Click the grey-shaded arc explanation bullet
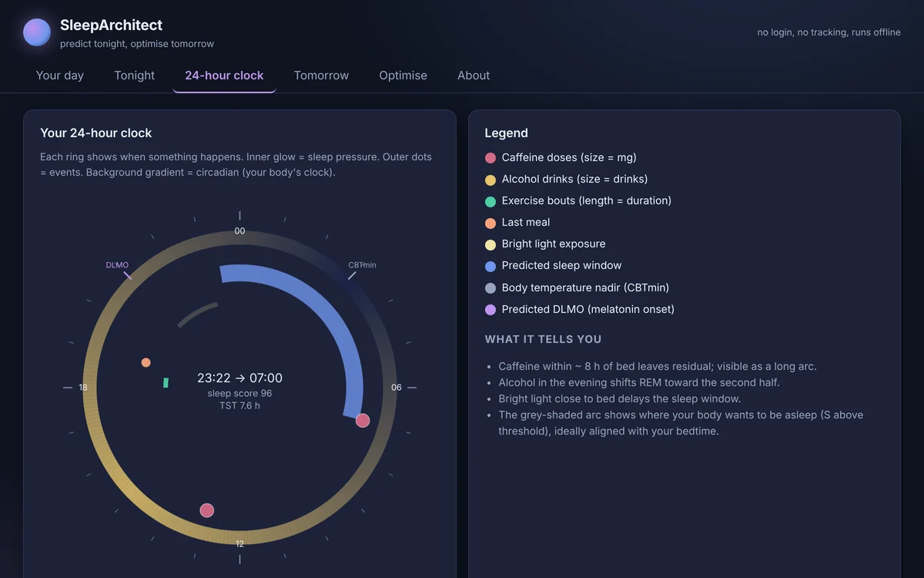The width and height of the screenshot is (924, 578). click(681, 423)
